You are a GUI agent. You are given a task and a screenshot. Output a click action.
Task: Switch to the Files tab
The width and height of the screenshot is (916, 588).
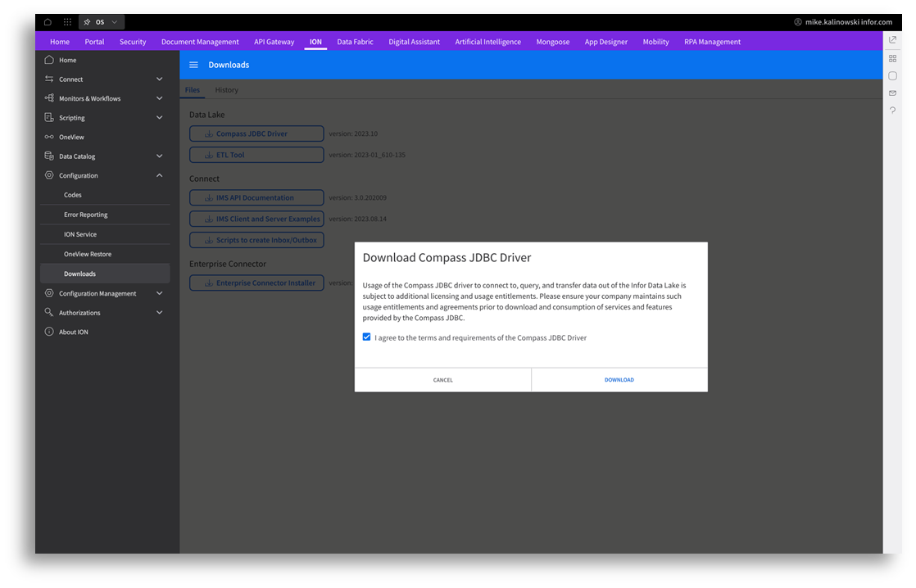point(193,90)
